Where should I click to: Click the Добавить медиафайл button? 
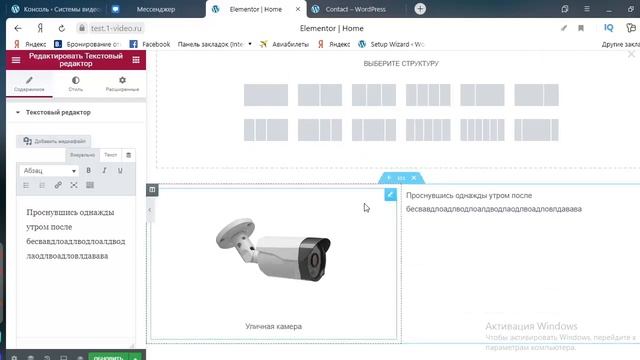click(54, 141)
